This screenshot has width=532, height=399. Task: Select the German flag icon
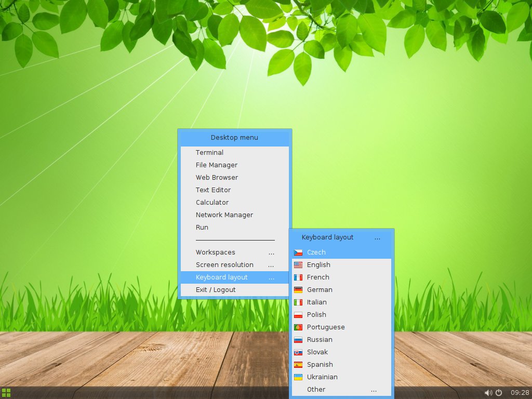click(x=298, y=290)
